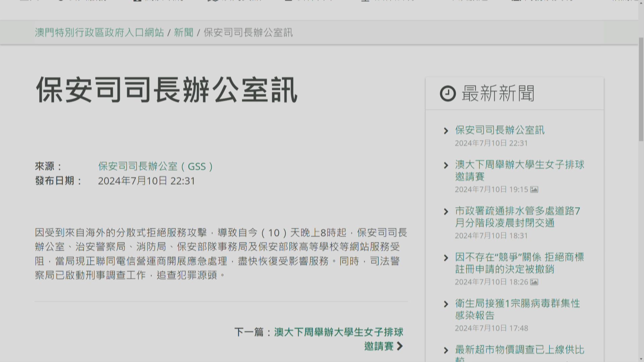Click the main headline 保安司司長辦公室訊
Viewport: 644px width, 362px height.
(x=167, y=89)
